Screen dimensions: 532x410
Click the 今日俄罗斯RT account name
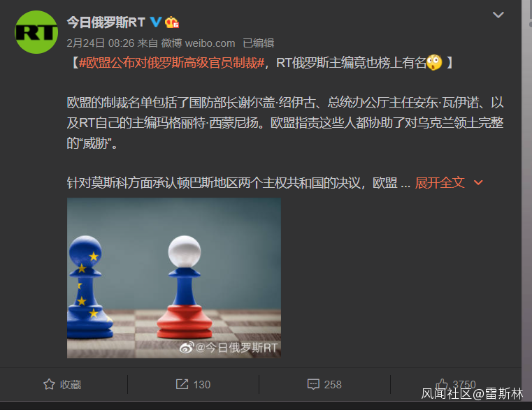[106, 22]
